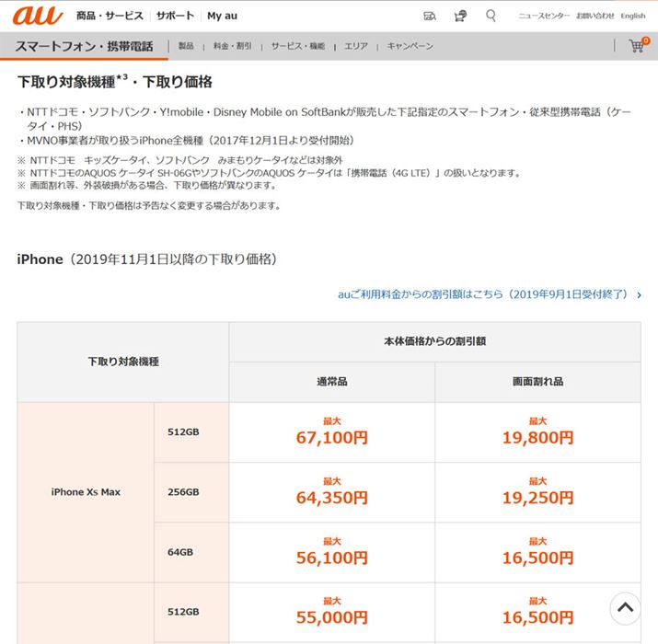Follow the auご利用料金からの割引額はこちら link
Screen dimensions: 658x644
point(483,294)
